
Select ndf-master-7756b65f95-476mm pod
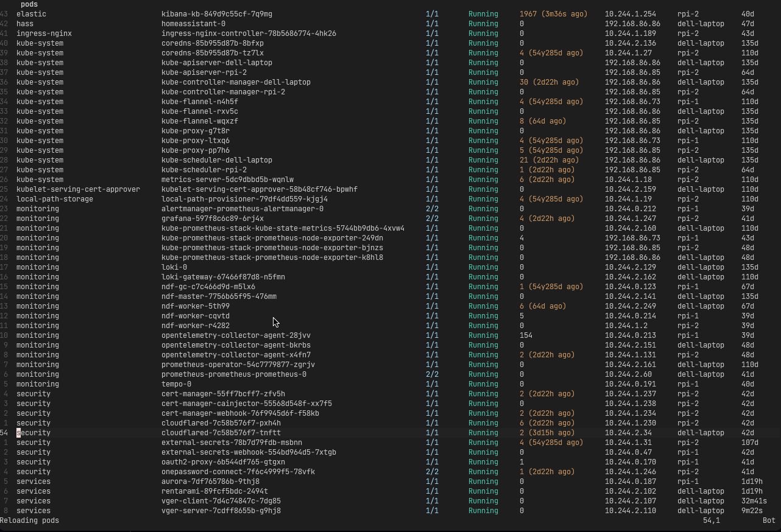point(219,296)
